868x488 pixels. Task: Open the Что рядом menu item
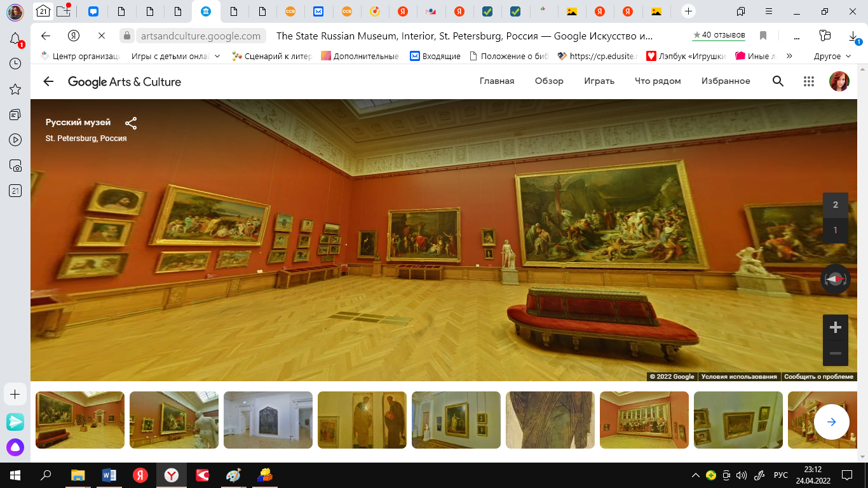658,81
